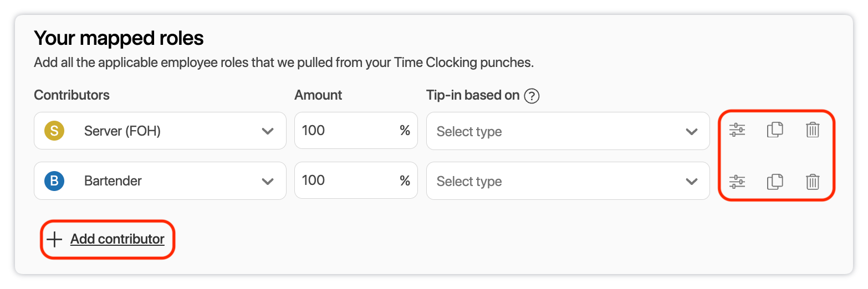Expand the Bartender contributor dropdown
Image resolution: width=868 pixels, height=289 pixels.
pyautogui.click(x=268, y=181)
